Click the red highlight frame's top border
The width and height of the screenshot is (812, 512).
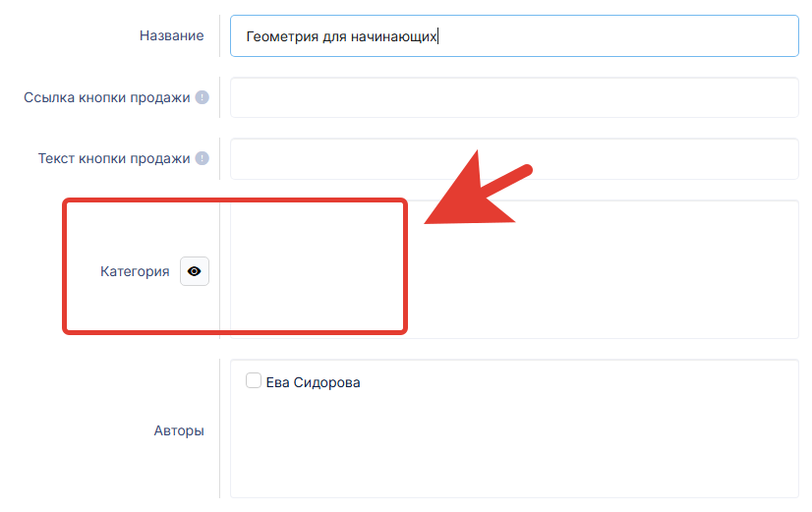pyautogui.click(x=234, y=201)
